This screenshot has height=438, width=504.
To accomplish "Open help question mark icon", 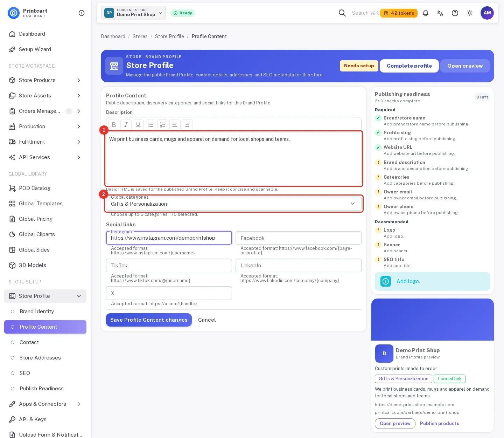I will point(455,13).
